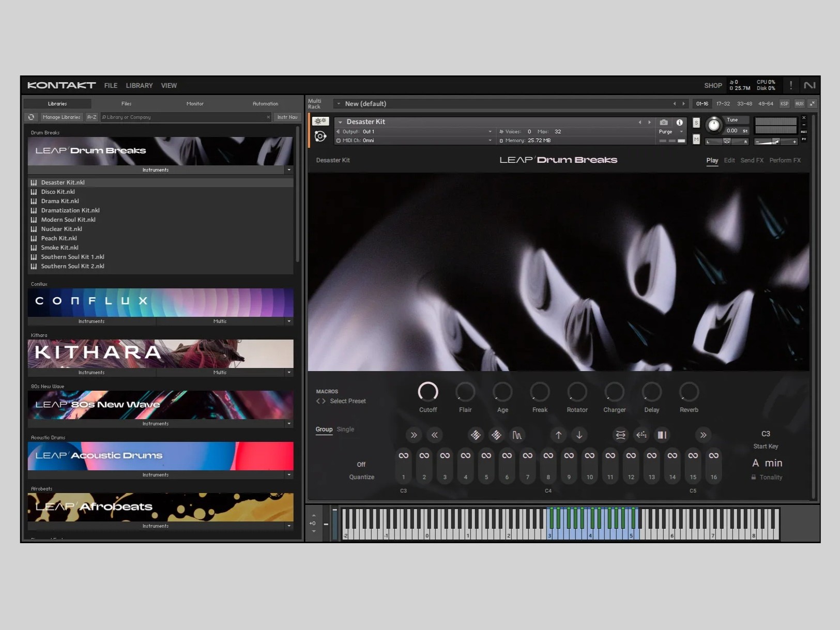This screenshot has height=630, width=840.
Task: Open the Native Instruments logo menu
Action: click(x=810, y=85)
